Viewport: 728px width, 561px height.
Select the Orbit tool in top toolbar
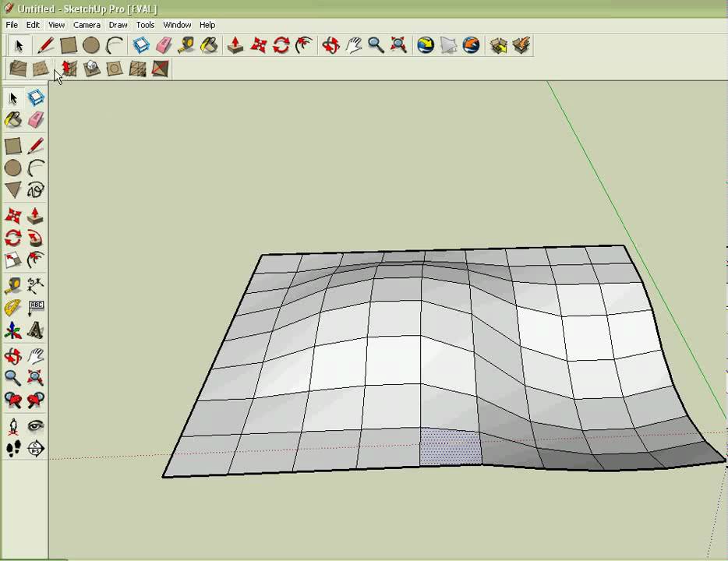point(330,45)
